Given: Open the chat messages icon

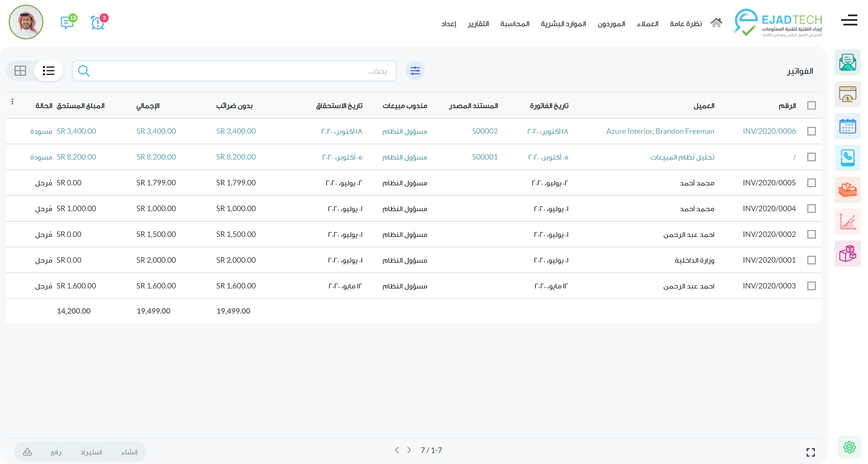Looking at the screenshot, I should 67,23.
